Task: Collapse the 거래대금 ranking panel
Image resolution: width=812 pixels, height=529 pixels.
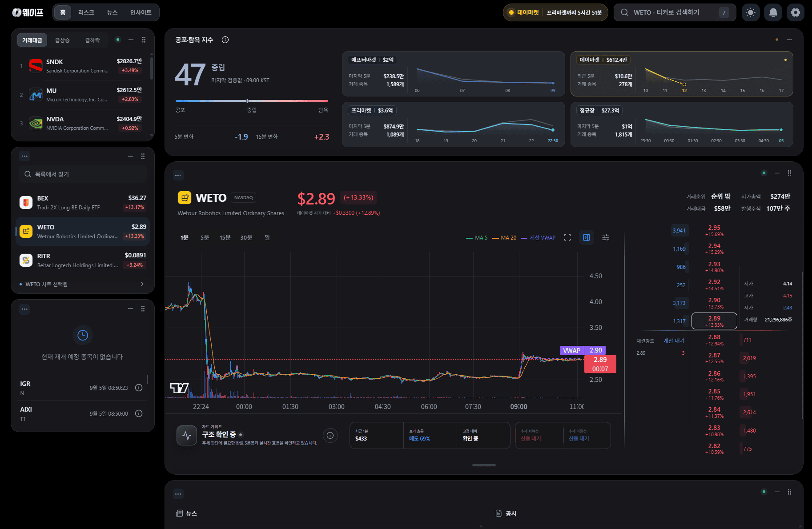Action: (x=131, y=40)
